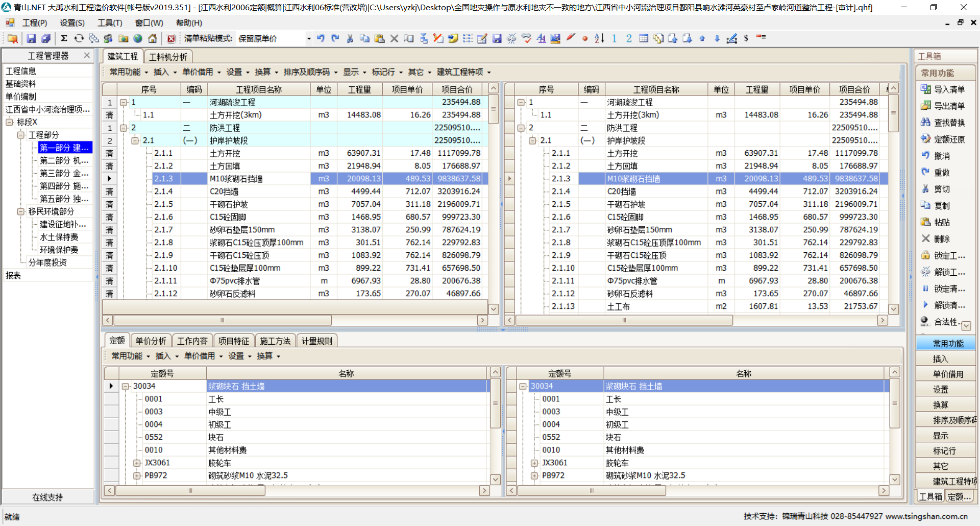Click the A-Z sort icon in toolbar

coord(599,38)
